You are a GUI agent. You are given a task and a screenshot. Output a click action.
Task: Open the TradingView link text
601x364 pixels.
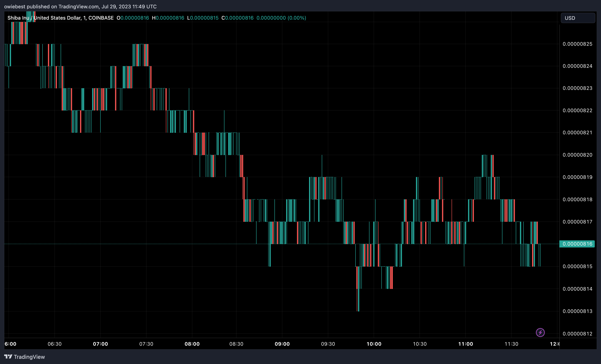pyautogui.click(x=29, y=357)
